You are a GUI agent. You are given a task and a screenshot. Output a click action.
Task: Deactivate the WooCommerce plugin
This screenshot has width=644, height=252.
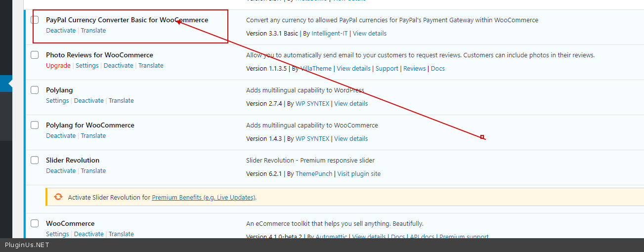tap(89, 234)
